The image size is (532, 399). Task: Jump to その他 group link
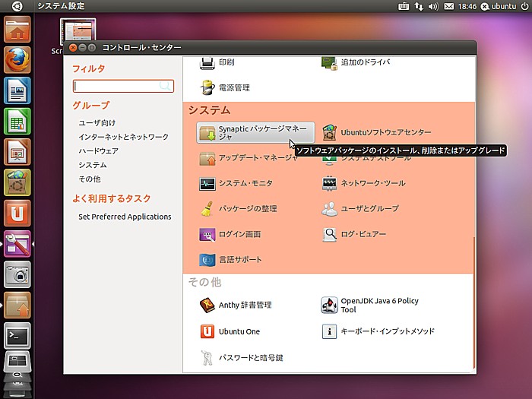coord(90,179)
